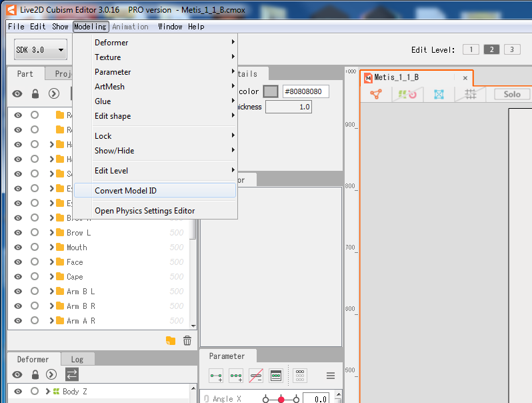Open the File menu

click(16, 27)
